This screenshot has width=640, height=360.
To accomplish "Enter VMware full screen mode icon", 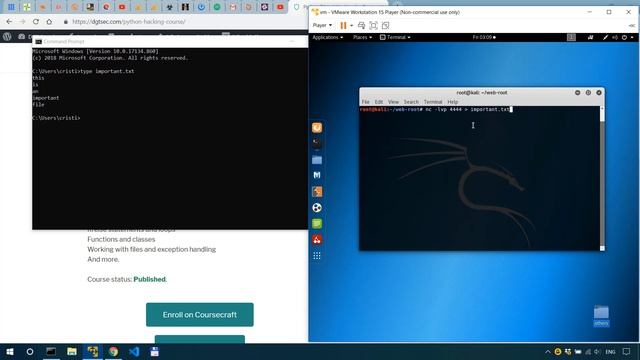I will coord(373,25).
